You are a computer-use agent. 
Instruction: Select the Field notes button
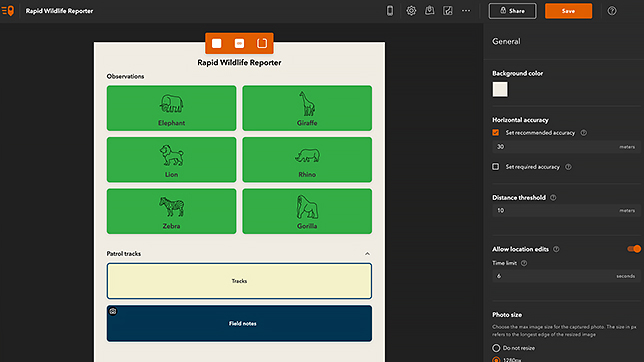tap(239, 323)
